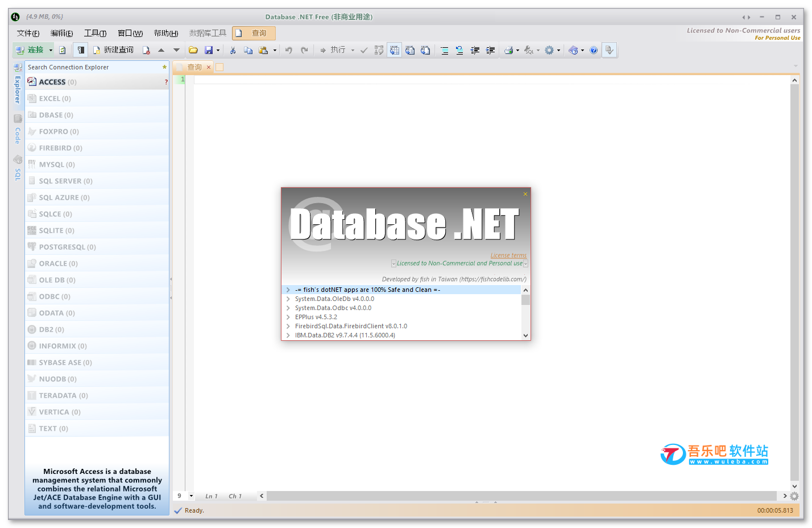The height and width of the screenshot is (528, 812).
Task: Select SQL SERVER in connection list
Action: pyautogui.click(x=97, y=181)
